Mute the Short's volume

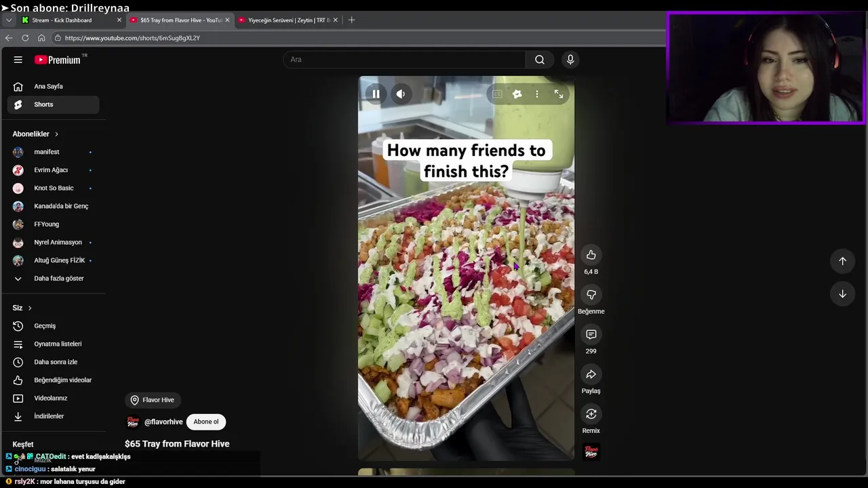[401, 94]
